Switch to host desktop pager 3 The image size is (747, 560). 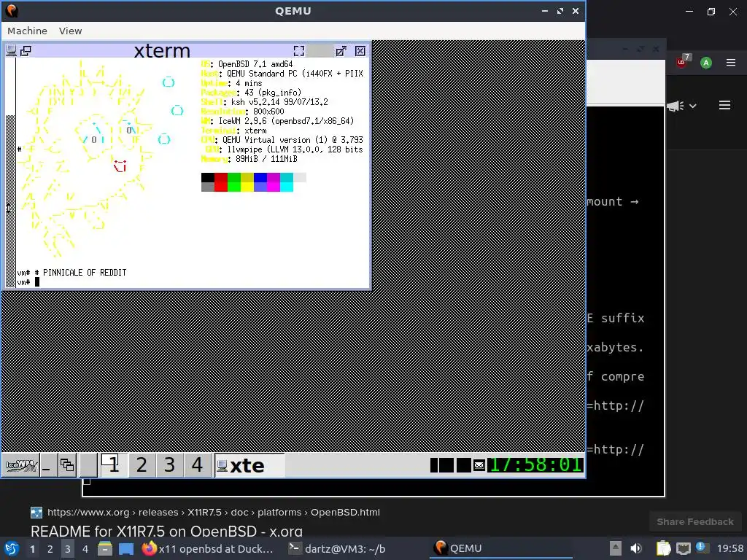click(x=68, y=549)
